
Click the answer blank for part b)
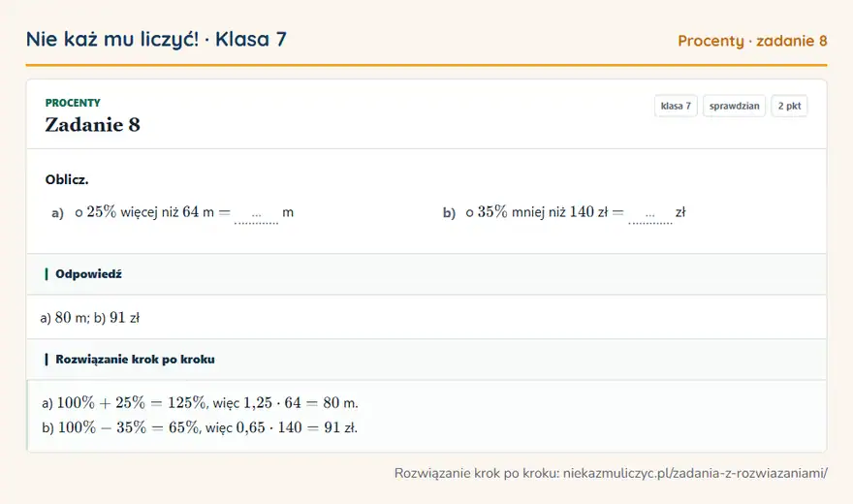pyautogui.click(x=650, y=215)
